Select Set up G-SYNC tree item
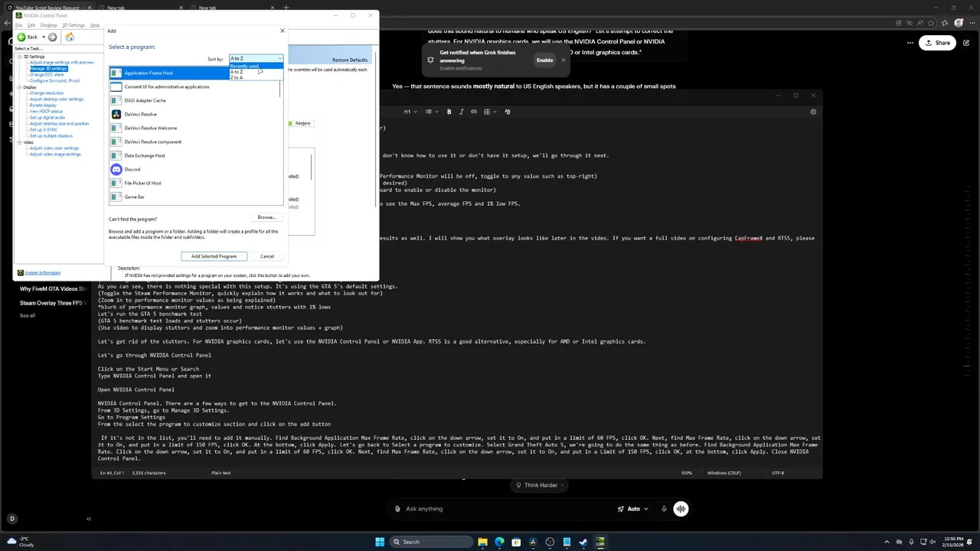The image size is (980, 551). point(44,130)
